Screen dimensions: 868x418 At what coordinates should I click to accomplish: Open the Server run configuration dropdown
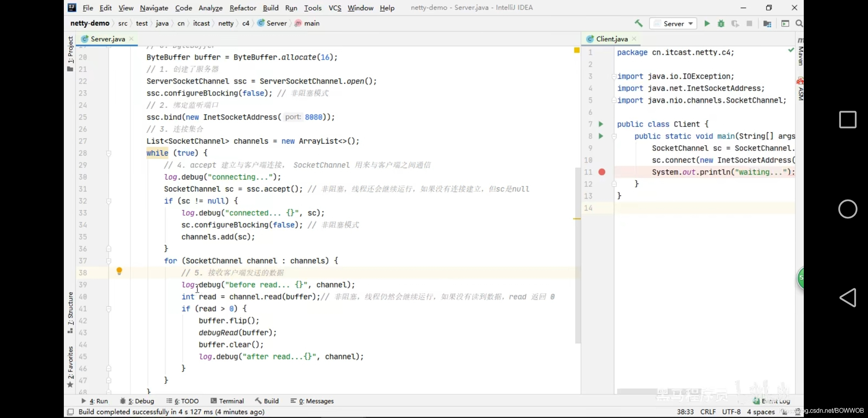pos(673,24)
